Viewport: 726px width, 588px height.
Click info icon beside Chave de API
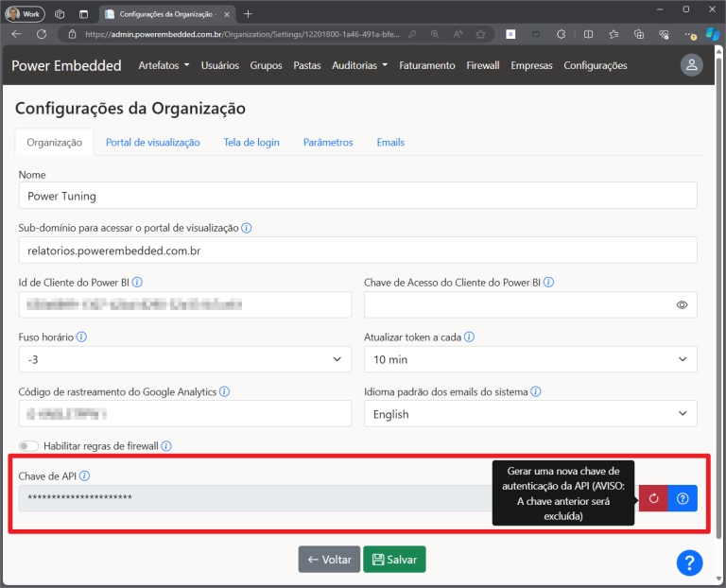point(84,476)
